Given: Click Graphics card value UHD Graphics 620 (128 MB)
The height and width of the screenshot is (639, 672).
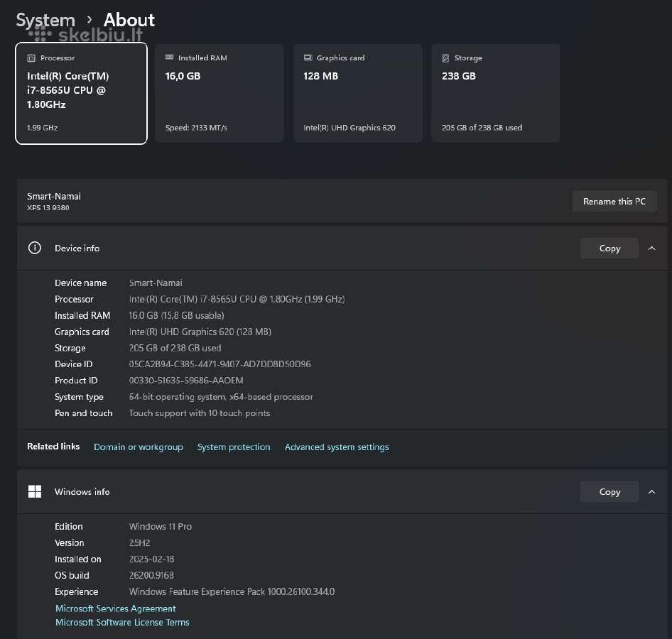Looking at the screenshot, I should click(200, 332).
